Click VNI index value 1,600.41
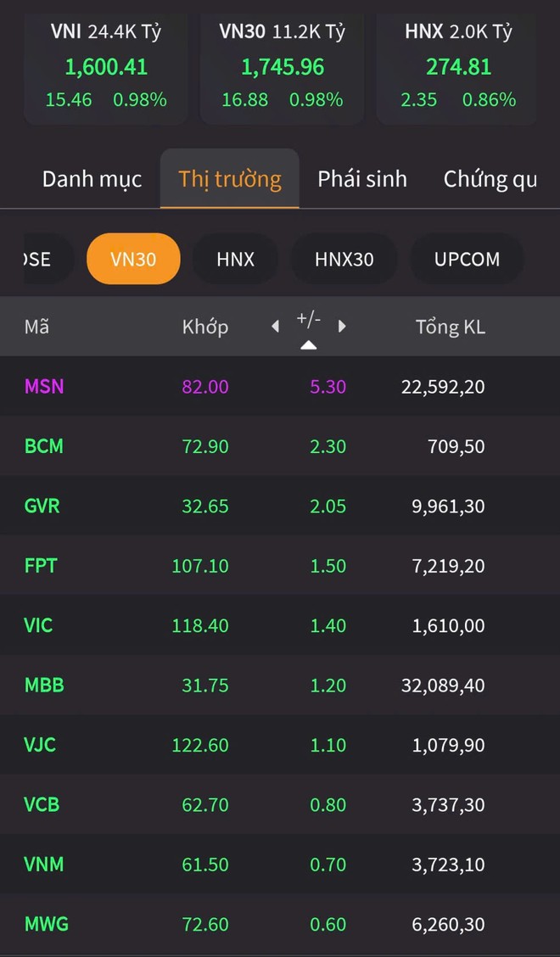The height and width of the screenshot is (957, 560). pos(106,67)
